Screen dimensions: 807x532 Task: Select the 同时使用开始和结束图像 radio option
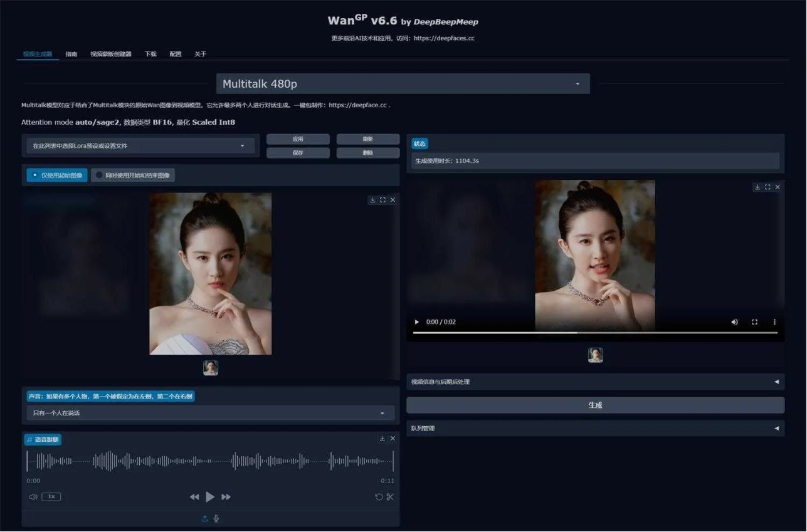133,175
